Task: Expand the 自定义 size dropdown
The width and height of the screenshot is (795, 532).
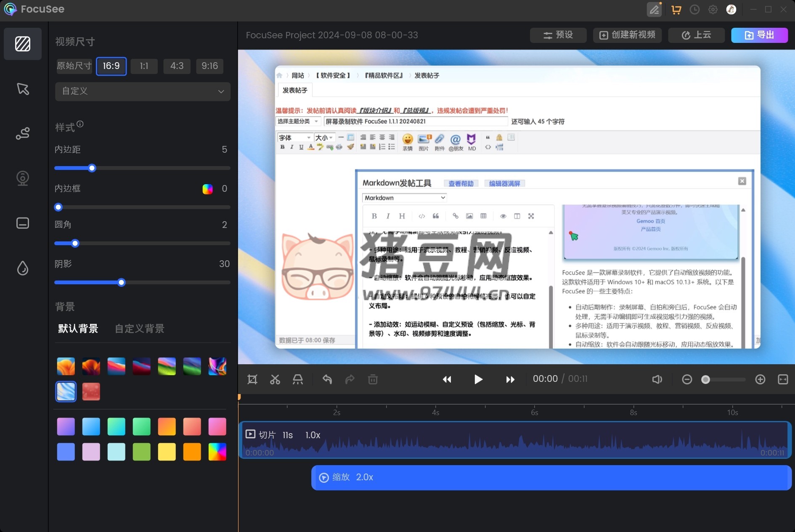Action: pyautogui.click(x=143, y=91)
